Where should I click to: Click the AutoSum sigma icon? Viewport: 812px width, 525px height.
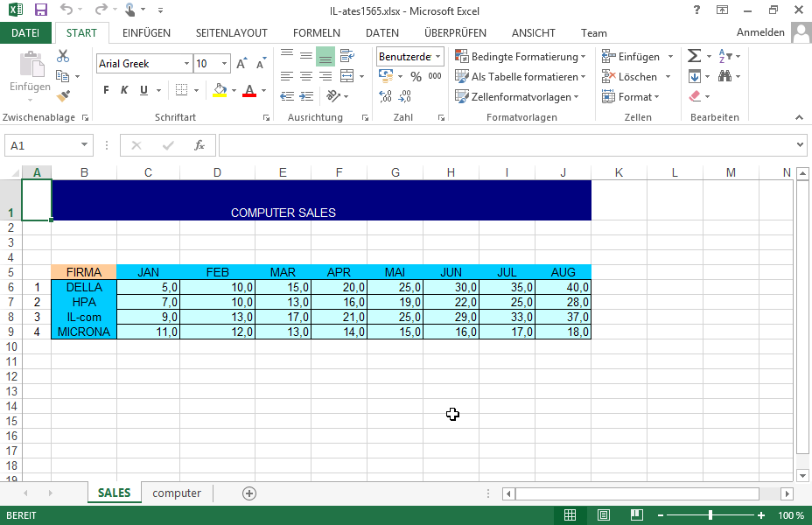tap(694, 56)
